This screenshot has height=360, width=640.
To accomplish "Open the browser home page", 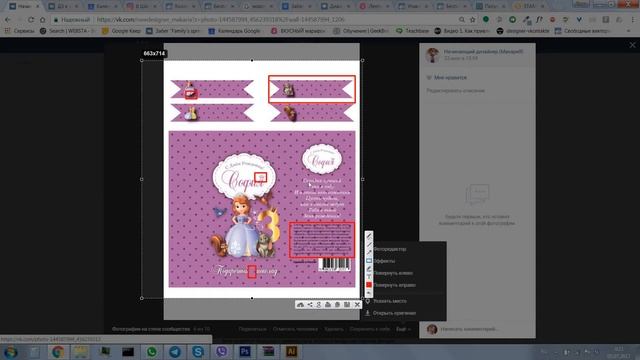I will [42, 20].
